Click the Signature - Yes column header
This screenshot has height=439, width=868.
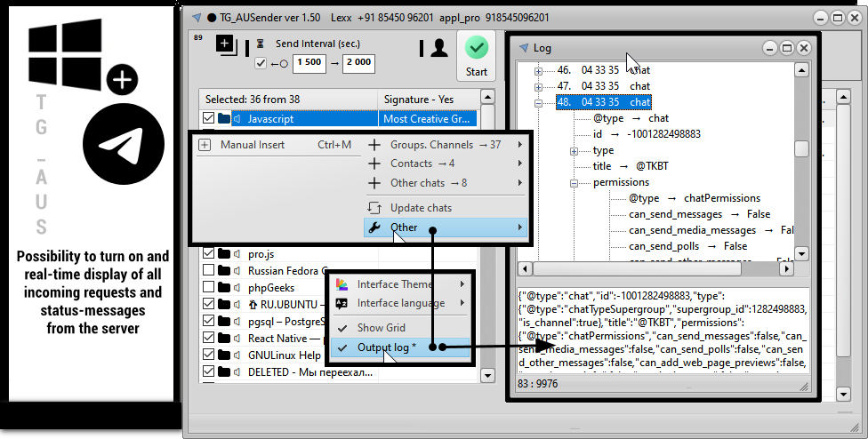429,100
